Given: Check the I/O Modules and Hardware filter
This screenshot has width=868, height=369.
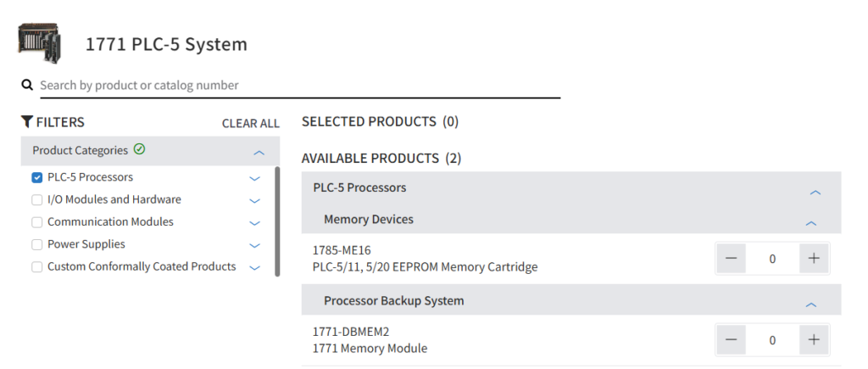Looking at the screenshot, I should (x=36, y=200).
